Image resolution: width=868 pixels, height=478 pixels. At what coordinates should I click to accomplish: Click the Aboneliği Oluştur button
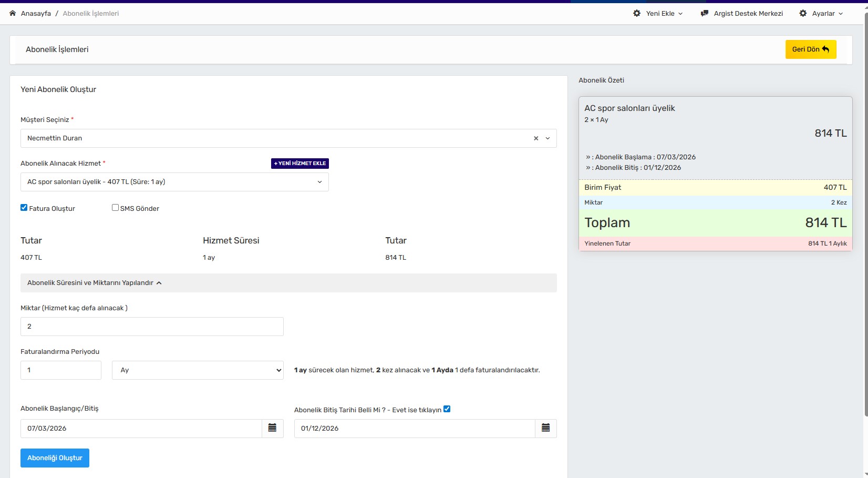(x=55, y=458)
